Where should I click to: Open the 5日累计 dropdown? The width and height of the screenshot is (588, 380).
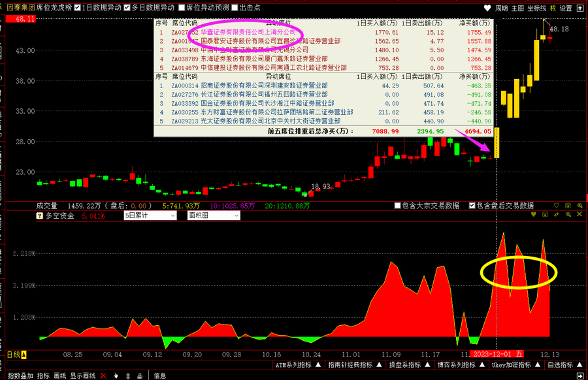point(150,215)
